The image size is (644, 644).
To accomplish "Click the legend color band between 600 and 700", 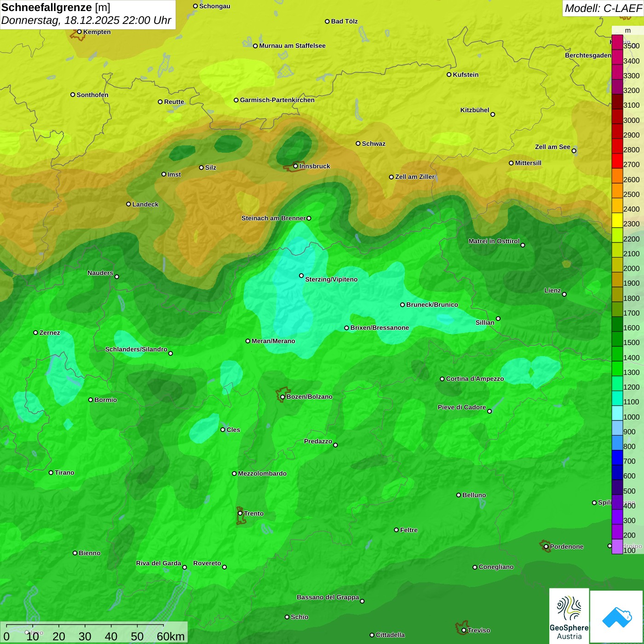I will (x=617, y=472).
